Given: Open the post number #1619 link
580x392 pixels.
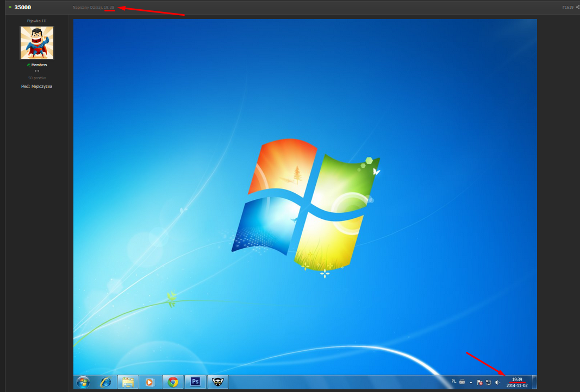Looking at the screenshot, I should coord(568,8).
